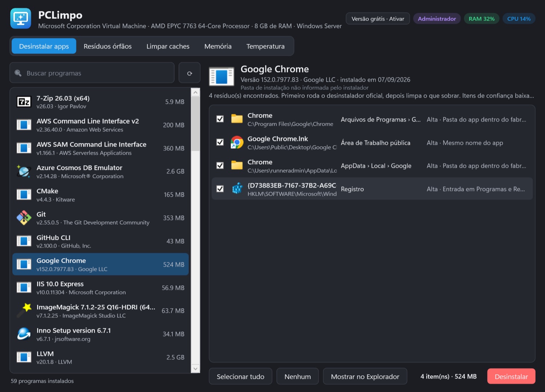
Task: Uncheck the Google Chrome.lnk shortcut item
Action: coord(220,142)
